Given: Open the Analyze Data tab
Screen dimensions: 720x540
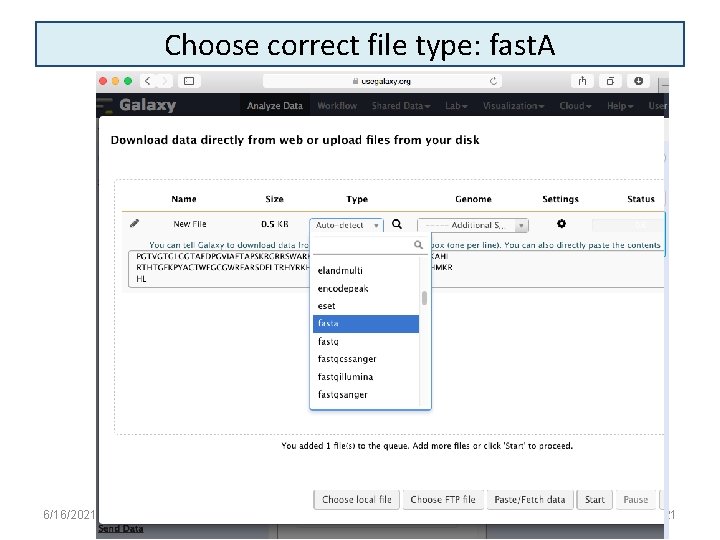Looking at the screenshot, I should pyautogui.click(x=275, y=106).
